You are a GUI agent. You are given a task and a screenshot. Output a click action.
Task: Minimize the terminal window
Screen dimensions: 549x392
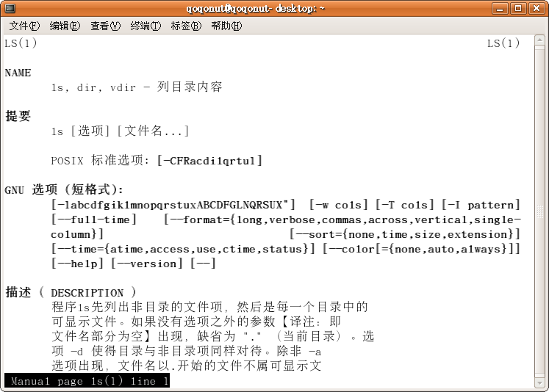click(500, 8)
